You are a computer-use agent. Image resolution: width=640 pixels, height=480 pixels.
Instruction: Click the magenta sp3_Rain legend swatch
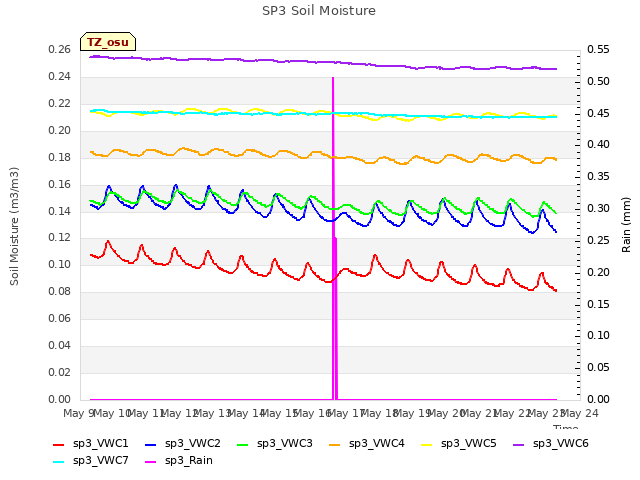[151, 462]
